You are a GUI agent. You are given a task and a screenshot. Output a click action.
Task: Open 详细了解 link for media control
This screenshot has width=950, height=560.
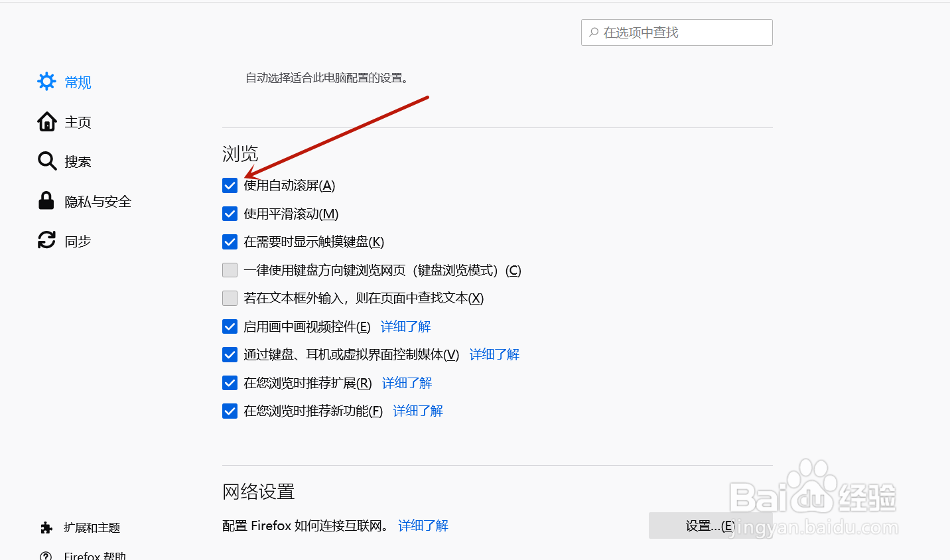click(494, 354)
